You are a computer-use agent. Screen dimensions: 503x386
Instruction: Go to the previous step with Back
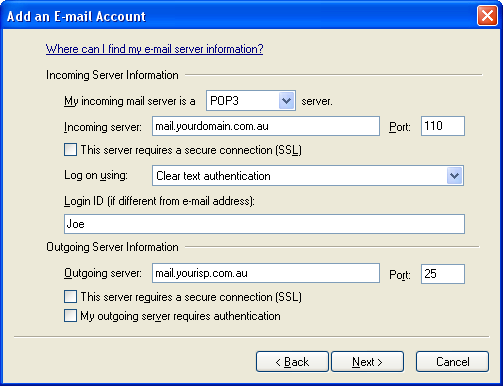point(292,362)
